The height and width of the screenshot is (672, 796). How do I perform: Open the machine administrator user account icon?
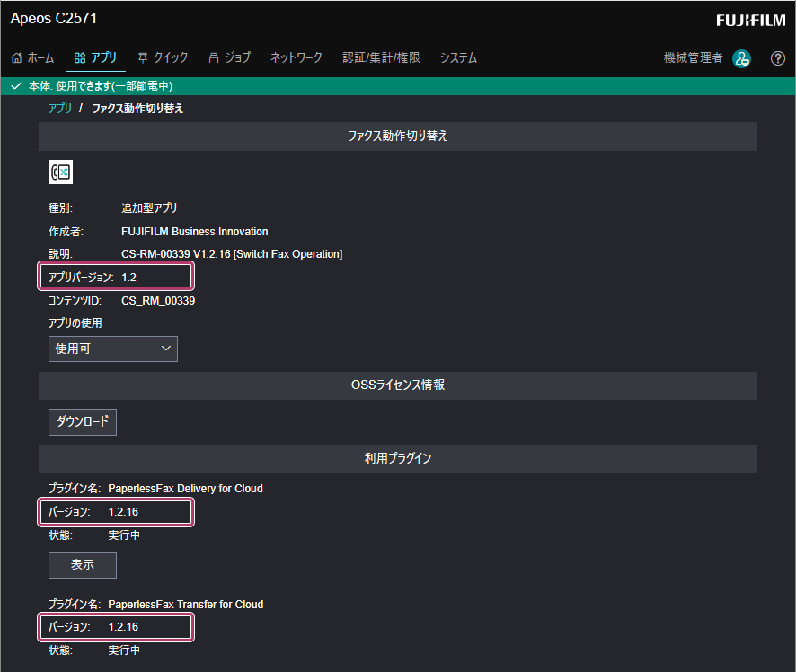tap(741, 58)
